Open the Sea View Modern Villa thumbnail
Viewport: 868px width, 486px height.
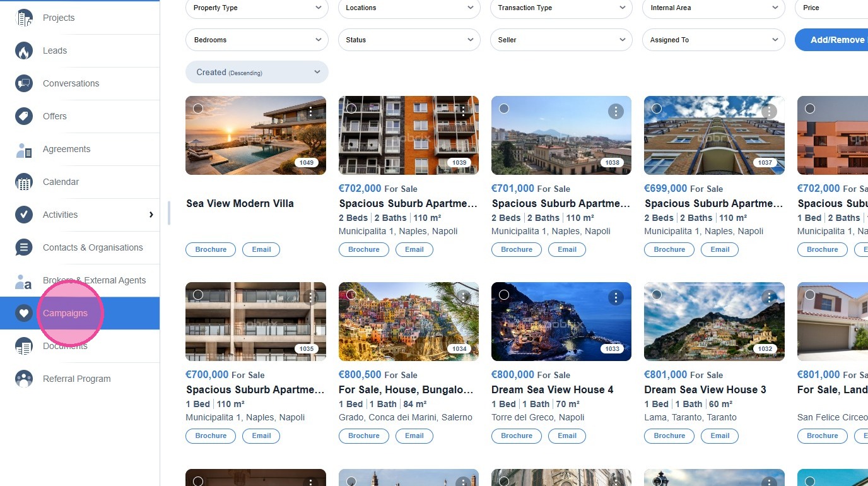click(x=255, y=135)
